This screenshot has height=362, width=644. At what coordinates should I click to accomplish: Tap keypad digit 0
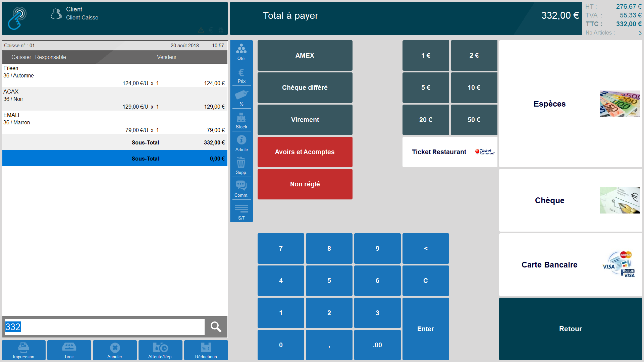(x=281, y=345)
